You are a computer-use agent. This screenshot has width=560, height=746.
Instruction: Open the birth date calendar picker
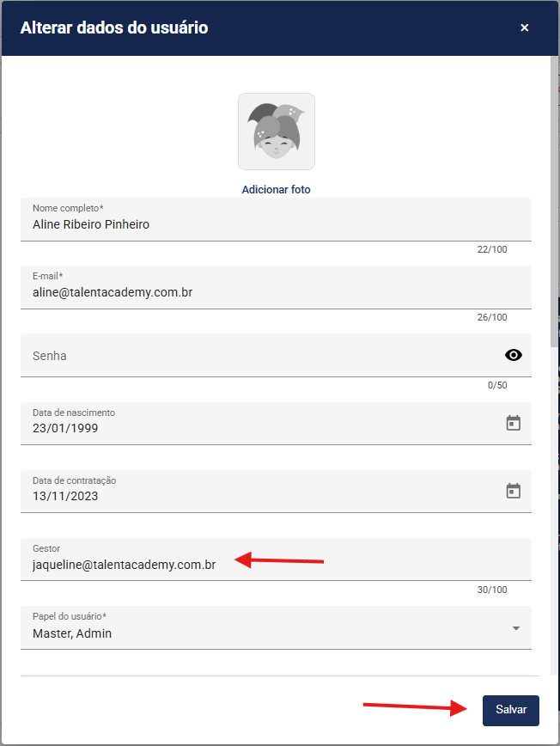point(514,423)
